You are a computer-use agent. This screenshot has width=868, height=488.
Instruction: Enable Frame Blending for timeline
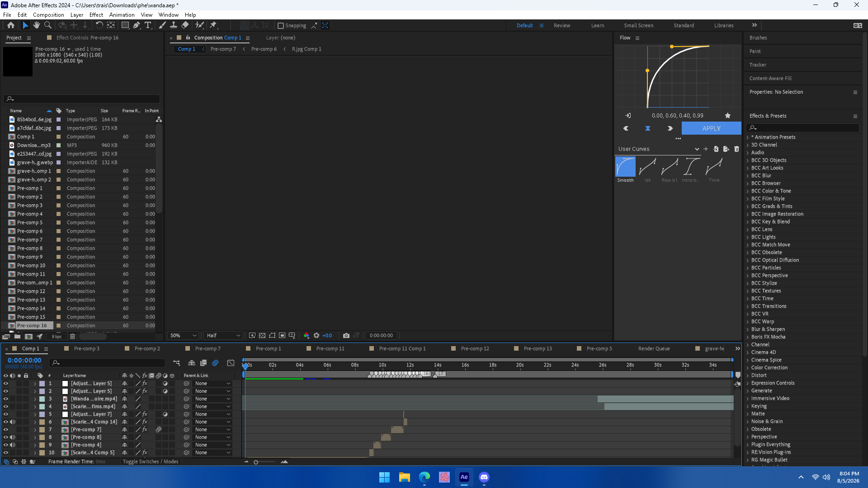click(203, 363)
